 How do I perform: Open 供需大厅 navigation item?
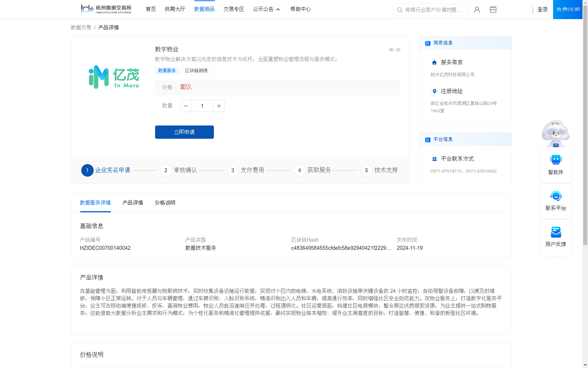(x=175, y=9)
